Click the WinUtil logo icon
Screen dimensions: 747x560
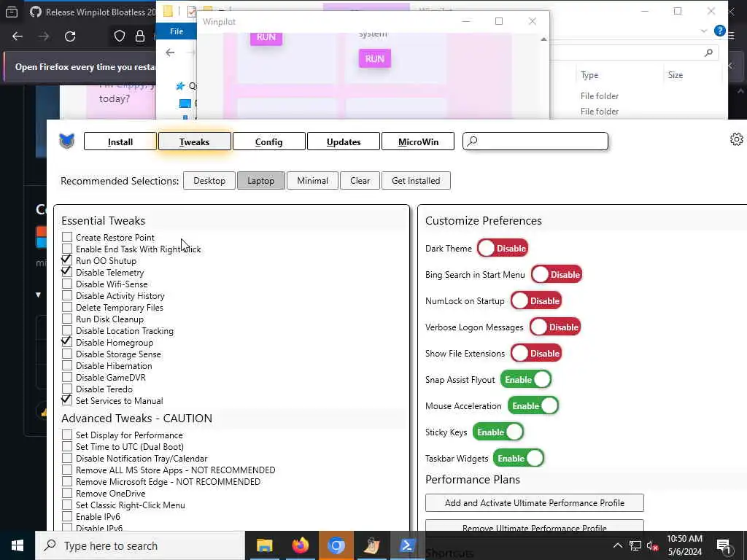[66, 141]
